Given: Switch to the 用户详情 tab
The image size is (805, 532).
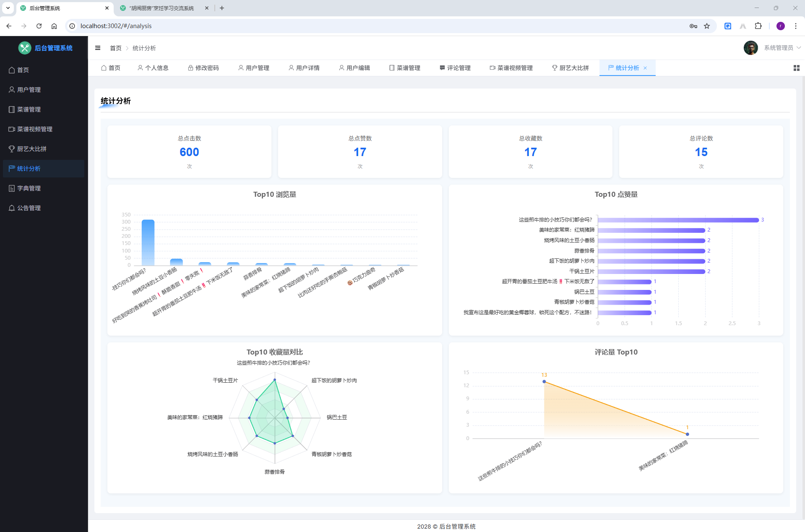Looking at the screenshot, I should point(304,68).
